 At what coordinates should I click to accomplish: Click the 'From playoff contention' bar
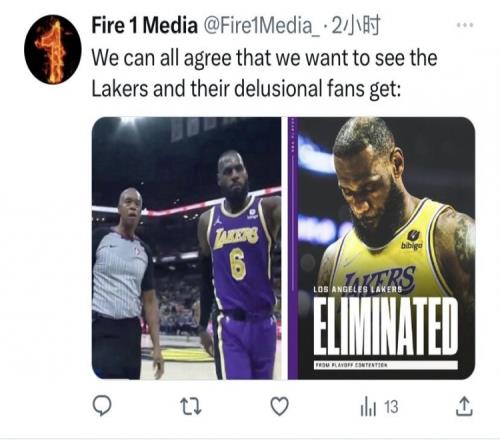coord(386,365)
